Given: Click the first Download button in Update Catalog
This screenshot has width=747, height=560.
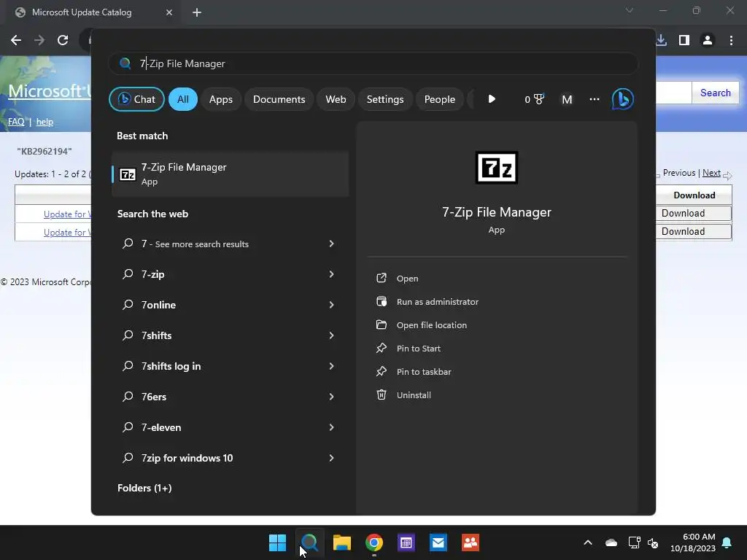Looking at the screenshot, I should tap(694, 214).
